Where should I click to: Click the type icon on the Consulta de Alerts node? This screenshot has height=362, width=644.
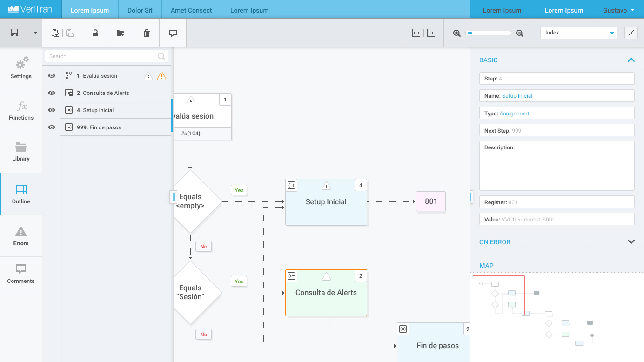coord(291,276)
